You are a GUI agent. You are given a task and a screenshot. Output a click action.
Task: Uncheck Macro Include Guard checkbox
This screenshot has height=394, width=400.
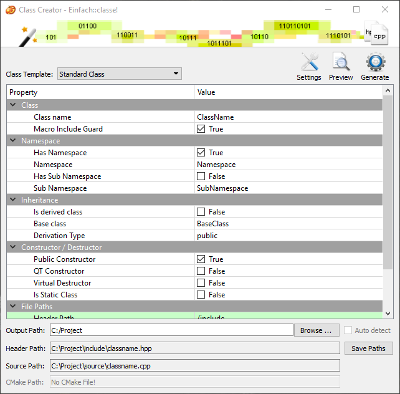[x=201, y=129]
